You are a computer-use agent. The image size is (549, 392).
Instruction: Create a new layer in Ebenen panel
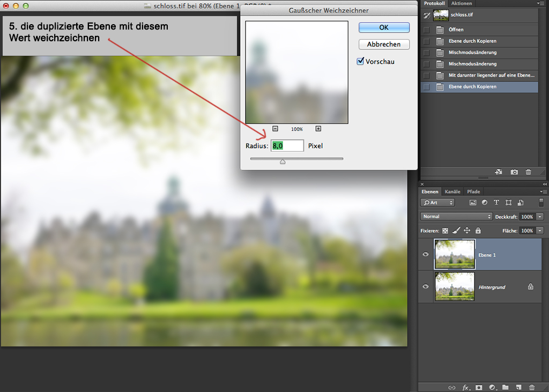pyautogui.click(x=518, y=387)
